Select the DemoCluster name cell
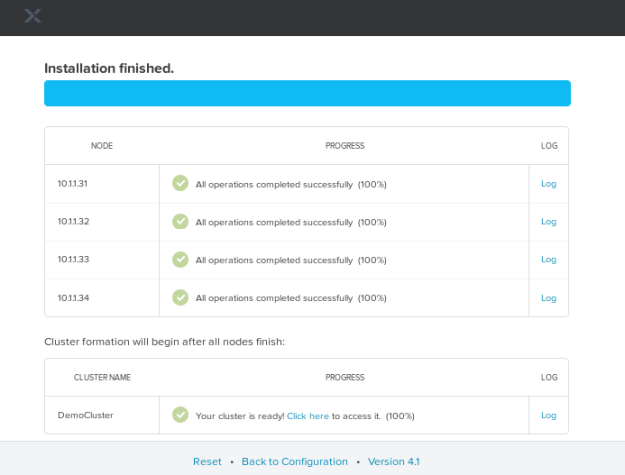The height and width of the screenshot is (475, 625). (86, 415)
